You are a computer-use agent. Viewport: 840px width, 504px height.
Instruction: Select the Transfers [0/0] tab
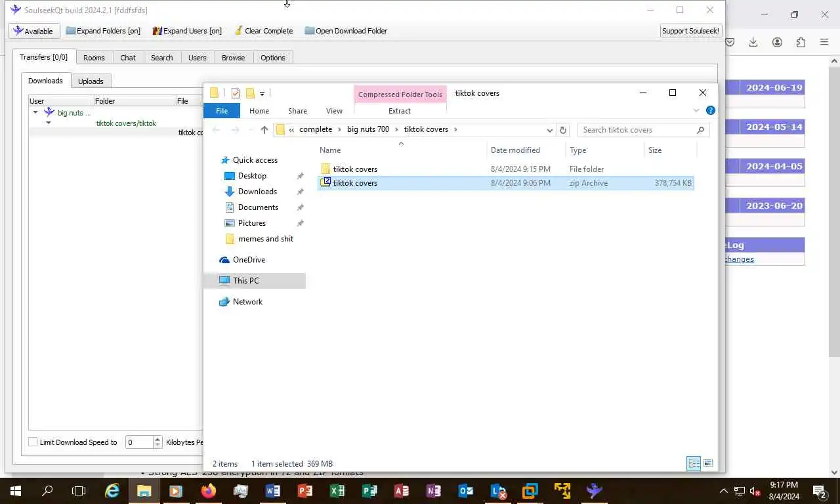point(44,57)
